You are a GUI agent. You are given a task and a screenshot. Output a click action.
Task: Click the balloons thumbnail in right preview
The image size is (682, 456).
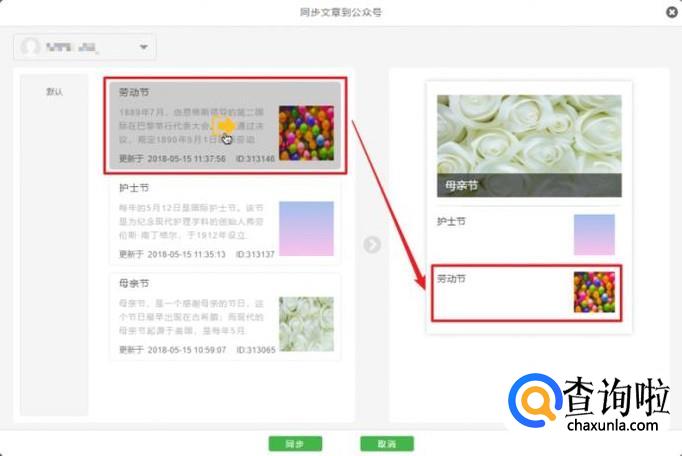[x=594, y=292]
